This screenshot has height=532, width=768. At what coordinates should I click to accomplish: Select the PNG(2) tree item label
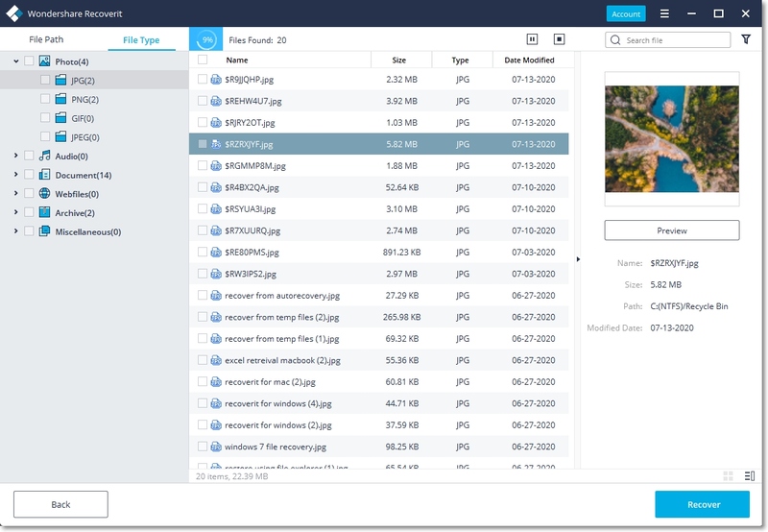(84, 100)
